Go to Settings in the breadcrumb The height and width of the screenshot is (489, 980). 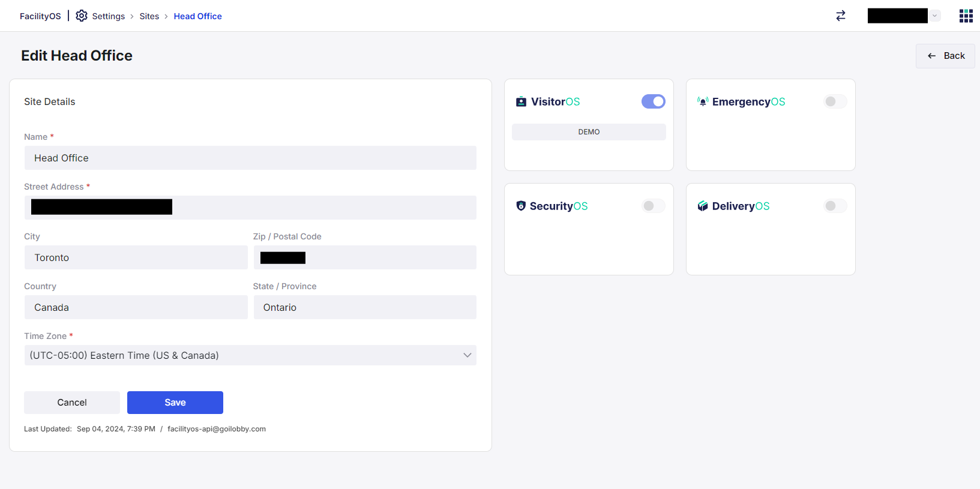109,16
